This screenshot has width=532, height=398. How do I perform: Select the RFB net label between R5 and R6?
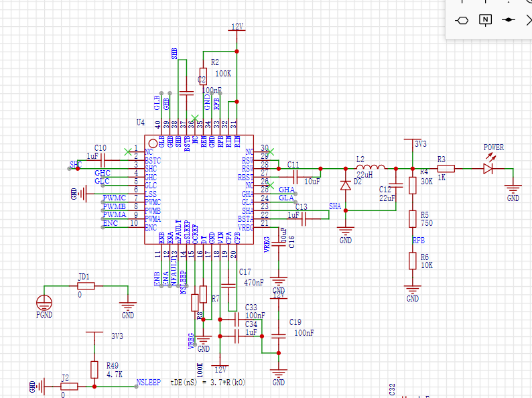coord(419,240)
